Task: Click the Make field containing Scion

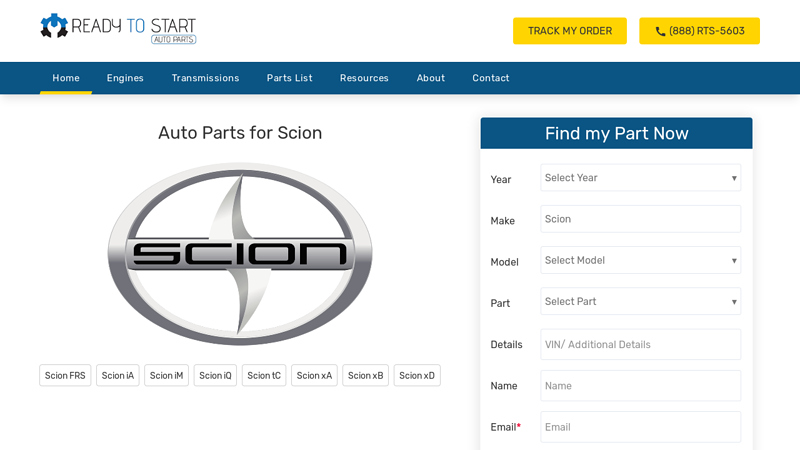Action: click(640, 219)
